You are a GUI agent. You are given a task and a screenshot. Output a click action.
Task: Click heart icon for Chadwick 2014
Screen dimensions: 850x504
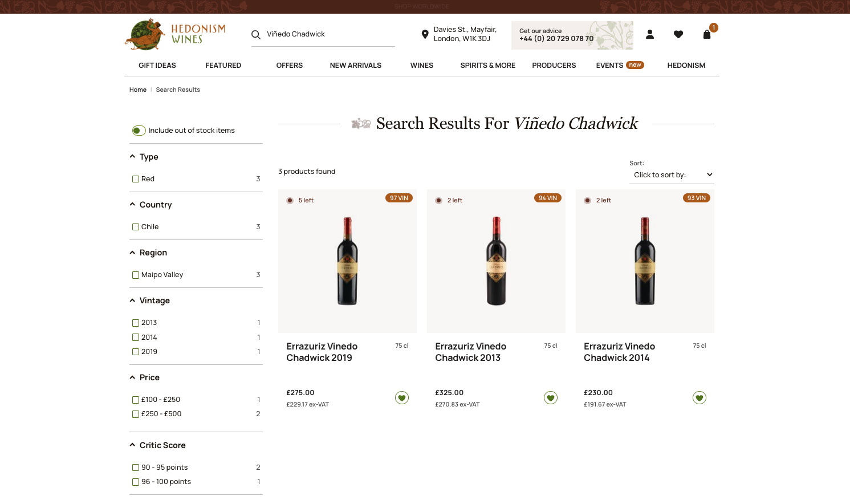pos(699,398)
